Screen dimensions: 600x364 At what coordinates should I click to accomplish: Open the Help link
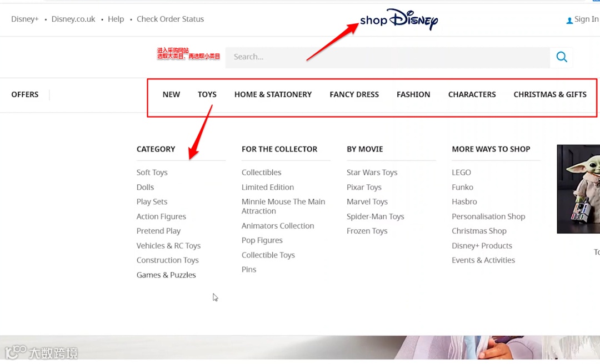(116, 19)
